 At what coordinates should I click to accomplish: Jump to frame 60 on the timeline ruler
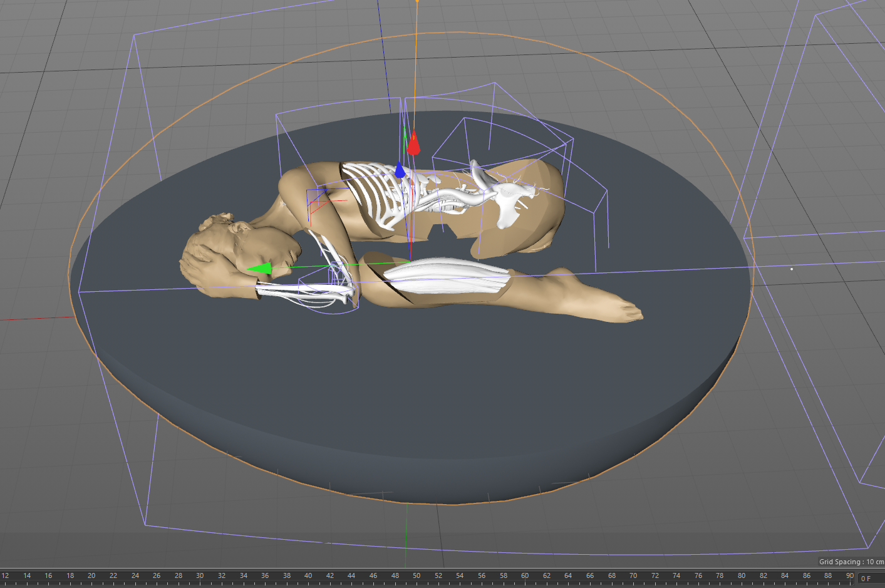525,575
